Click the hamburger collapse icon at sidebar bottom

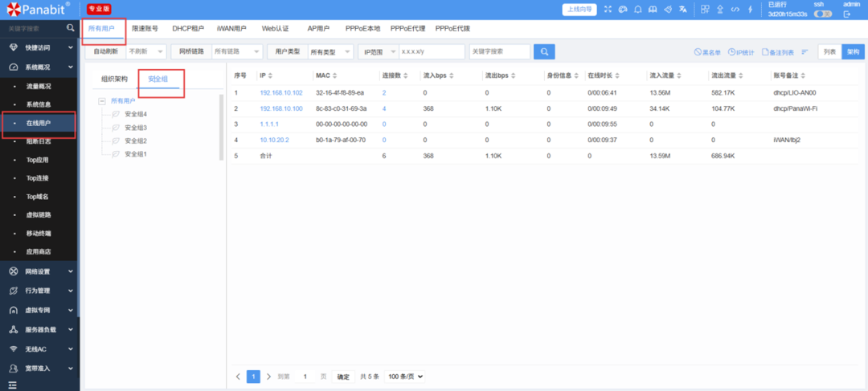click(12, 385)
